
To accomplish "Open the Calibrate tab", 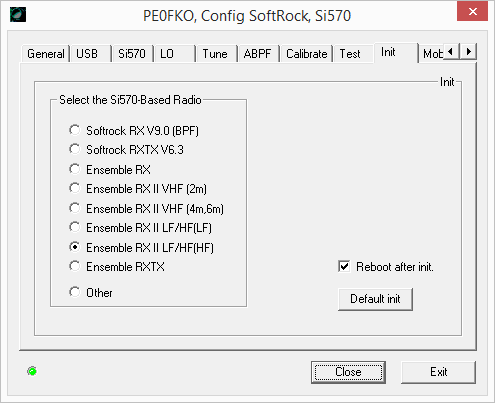I will [307, 54].
